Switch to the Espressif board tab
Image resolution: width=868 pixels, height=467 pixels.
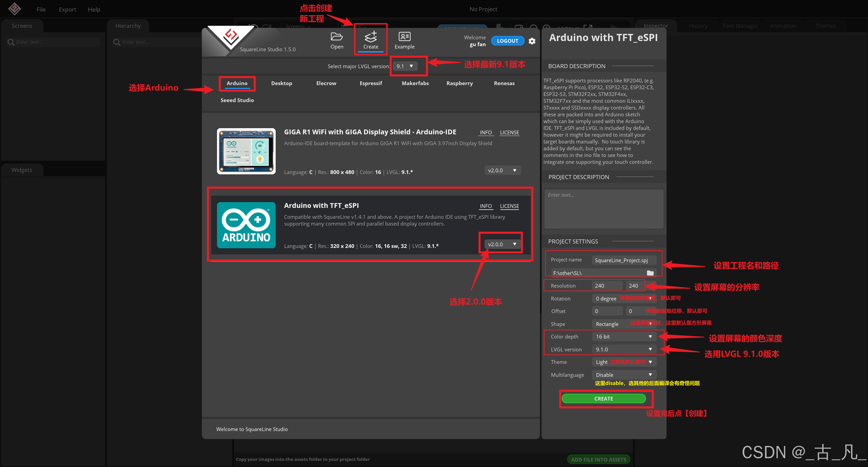click(x=371, y=83)
